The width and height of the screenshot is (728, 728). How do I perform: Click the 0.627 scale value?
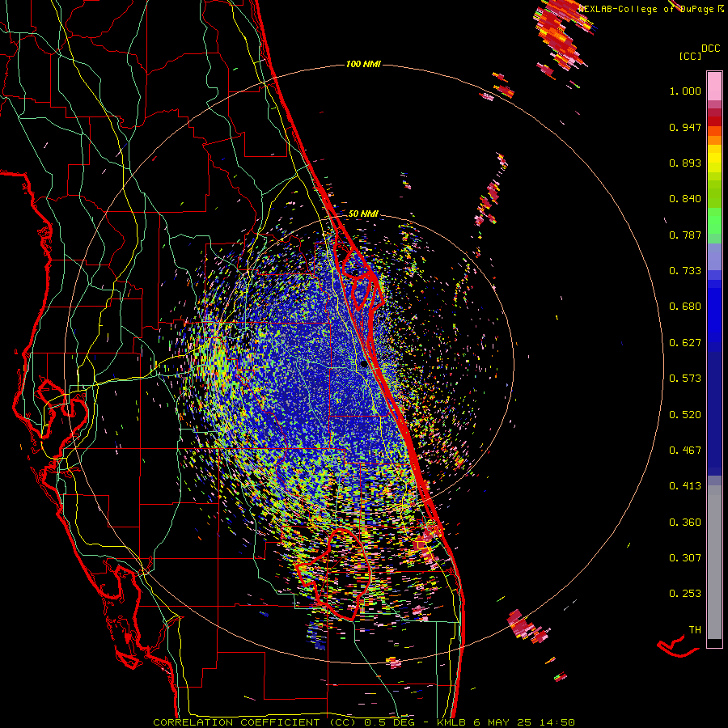pos(685,343)
